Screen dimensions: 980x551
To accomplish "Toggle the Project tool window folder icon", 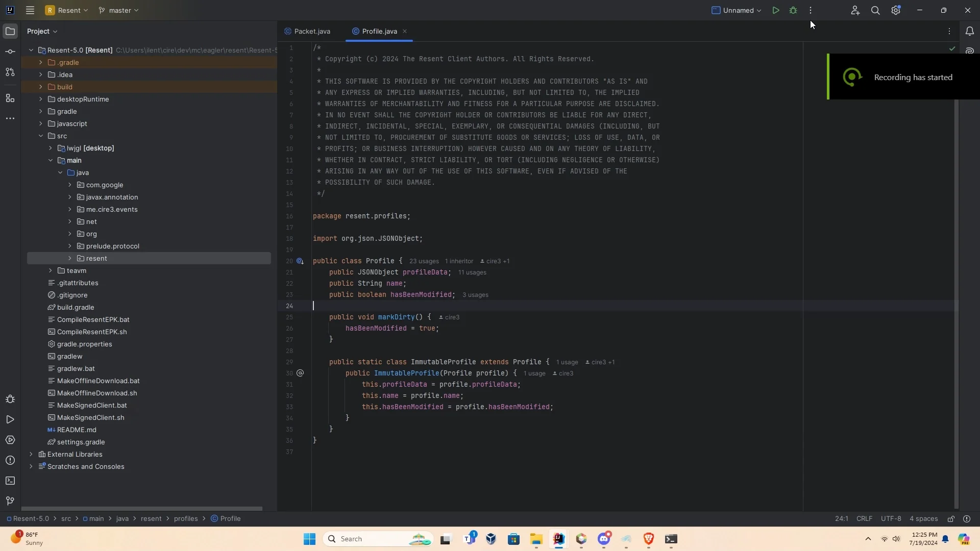I will [x=10, y=31].
